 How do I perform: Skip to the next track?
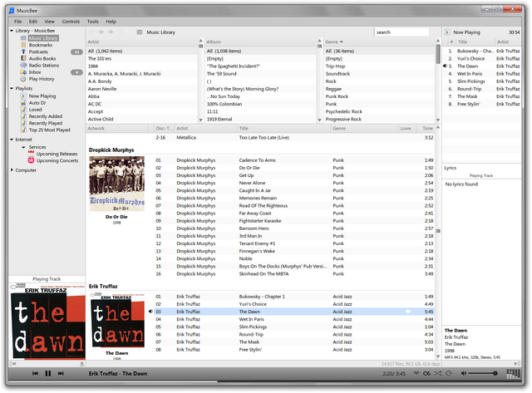(x=61, y=373)
